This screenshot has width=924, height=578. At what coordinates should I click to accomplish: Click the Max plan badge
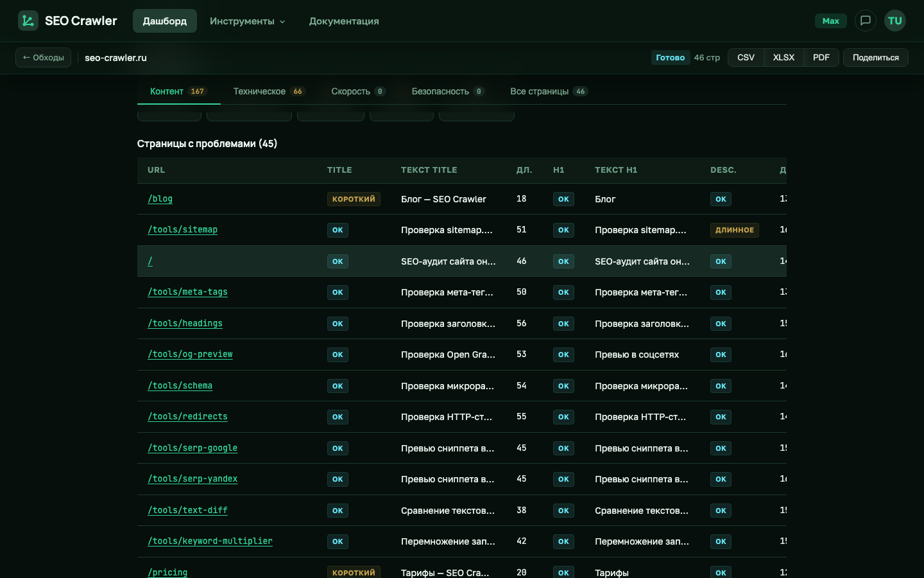[x=831, y=21]
